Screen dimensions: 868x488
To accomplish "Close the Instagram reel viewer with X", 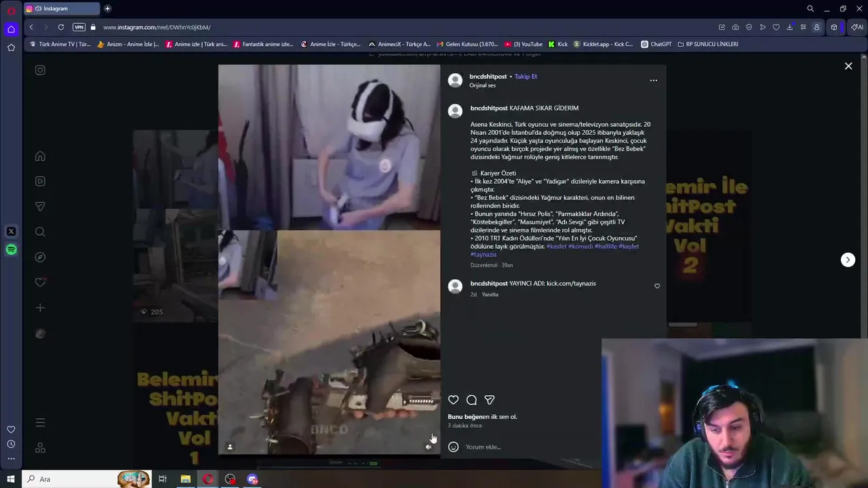I will (x=848, y=66).
